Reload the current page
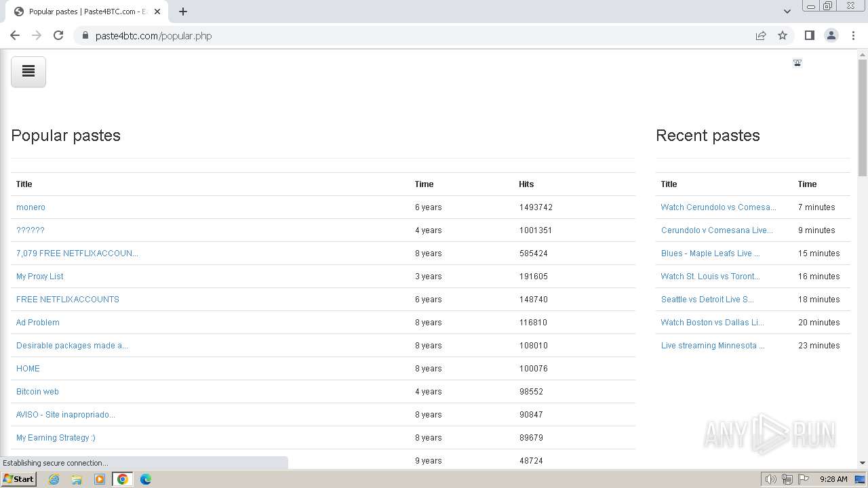 click(x=58, y=35)
